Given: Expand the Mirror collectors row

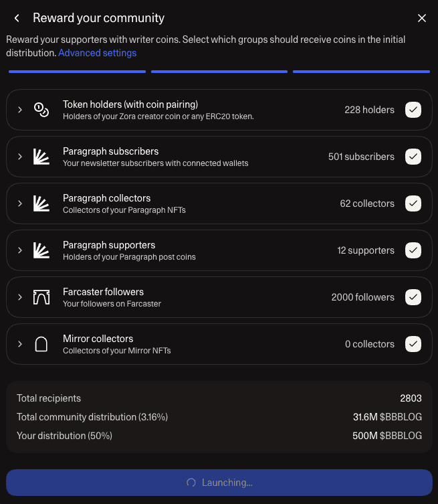Looking at the screenshot, I should [20, 344].
